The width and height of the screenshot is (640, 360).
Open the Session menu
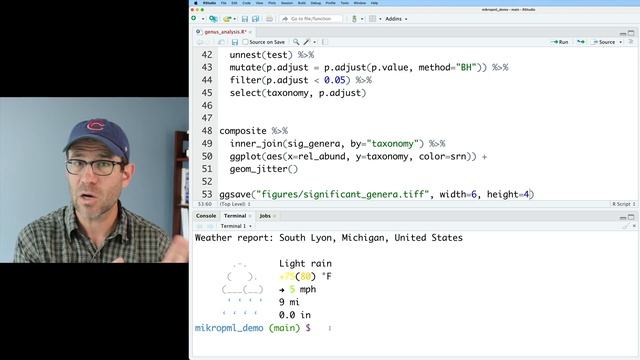click(x=287, y=3)
